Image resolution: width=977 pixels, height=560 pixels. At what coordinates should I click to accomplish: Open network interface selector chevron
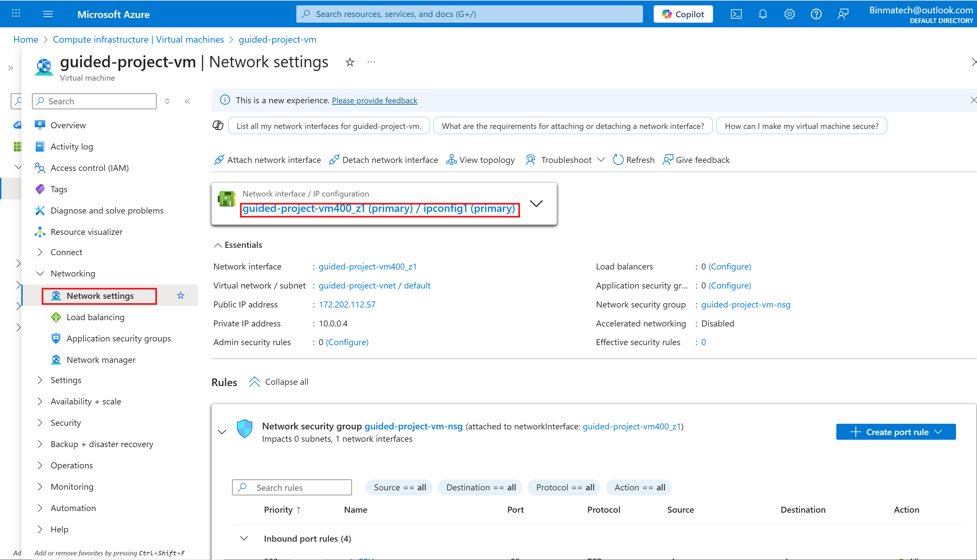(x=536, y=204)
